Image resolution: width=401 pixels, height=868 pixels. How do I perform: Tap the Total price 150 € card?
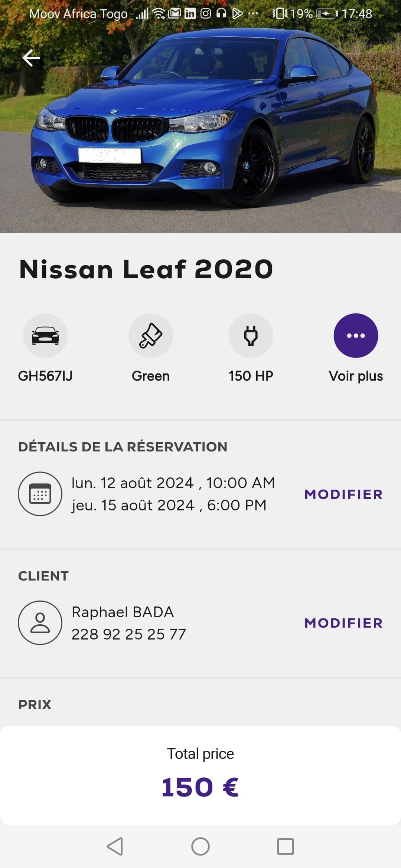tap(200, 775)
